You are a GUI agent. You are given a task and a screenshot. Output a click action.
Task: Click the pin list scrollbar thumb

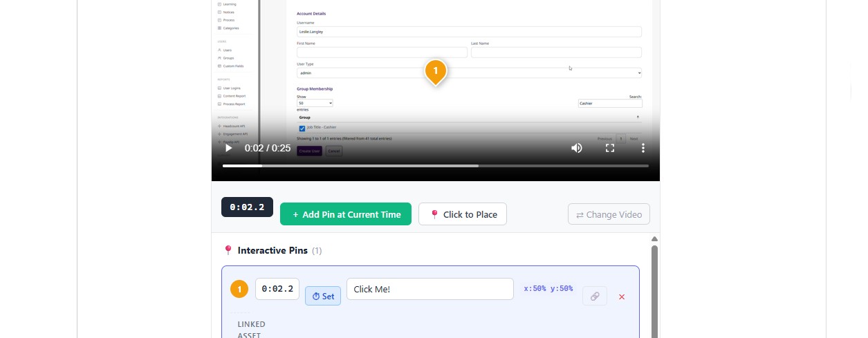tap(654, 290)
